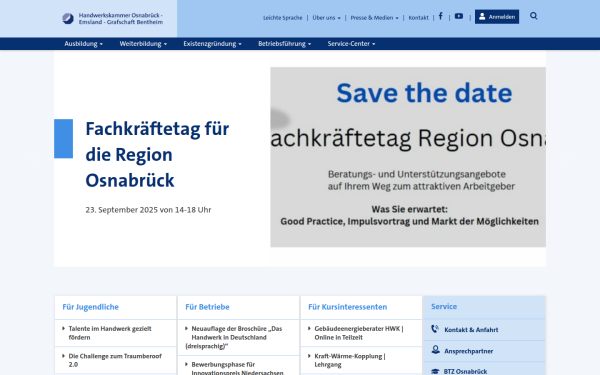Click the date text 23. September 2025 von 14-18 Uhr
Image resolution: width=600 pixels, height=375 pixels.
point(148,210)
